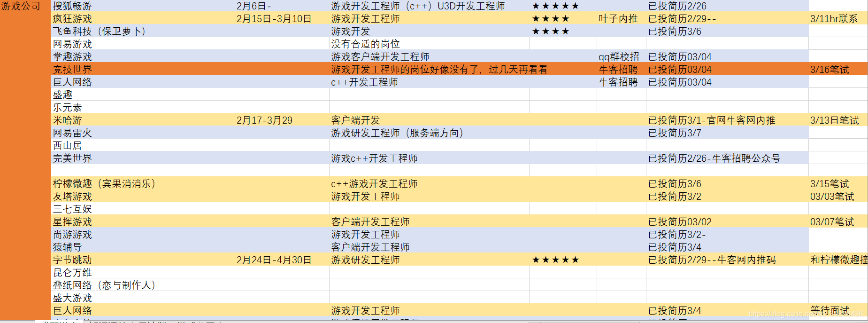Select the "米哈游" company cell
Image resolution: width=868 pixels, height=323 pixels.
tap(143, 120)
